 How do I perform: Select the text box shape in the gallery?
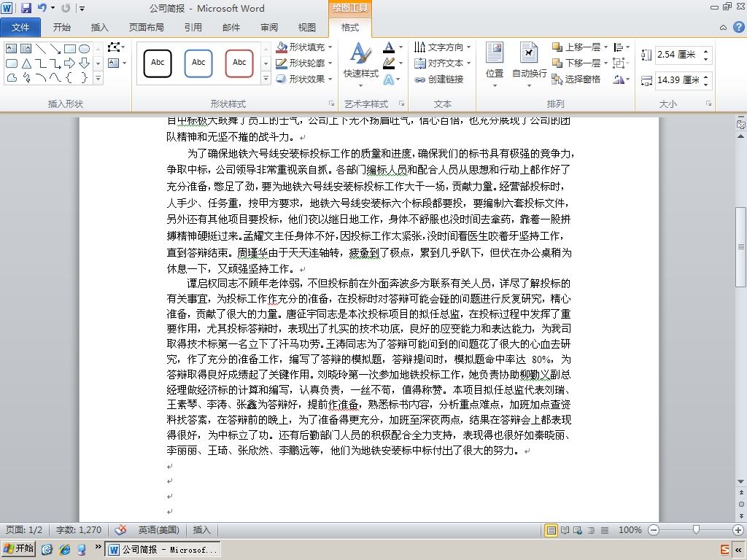[12, 49]
